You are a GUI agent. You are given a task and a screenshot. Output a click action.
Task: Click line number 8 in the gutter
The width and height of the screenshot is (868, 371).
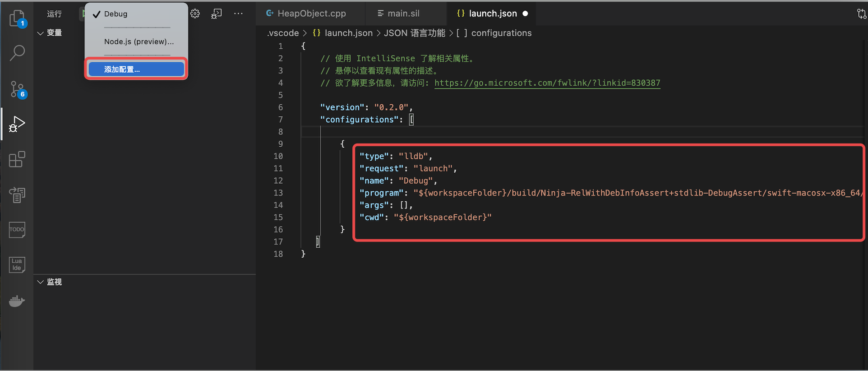pos(281,132)
